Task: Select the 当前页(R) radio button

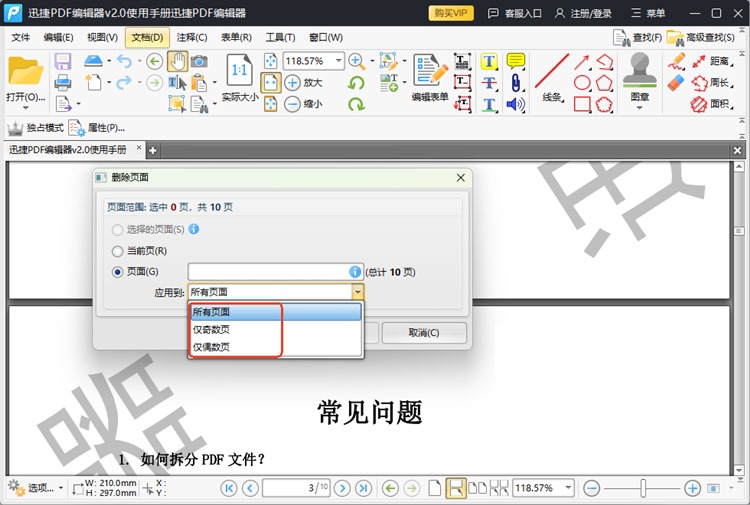Action: [117, 251]
